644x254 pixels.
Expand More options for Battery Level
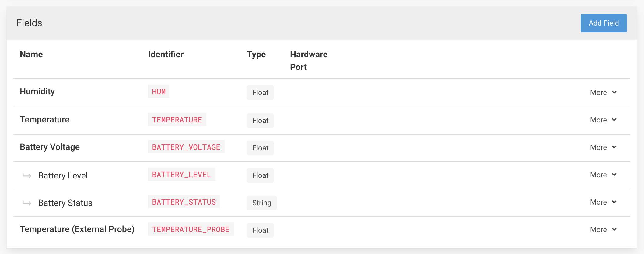[x=603, y=175]
